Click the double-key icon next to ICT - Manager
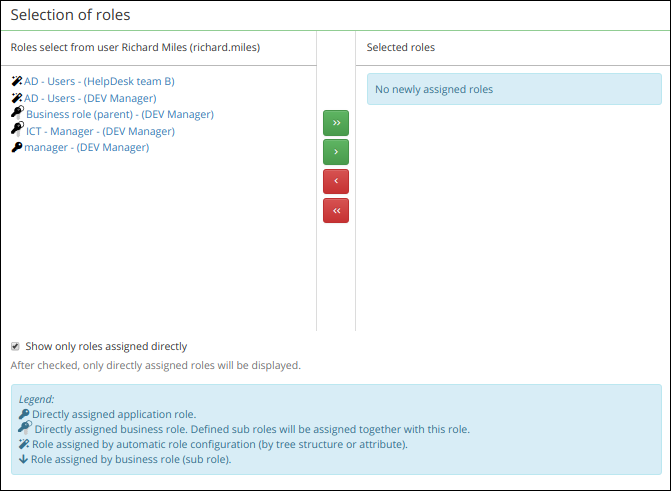The width and height of the screenshot is (671, 491). click(x=18, y=130)
